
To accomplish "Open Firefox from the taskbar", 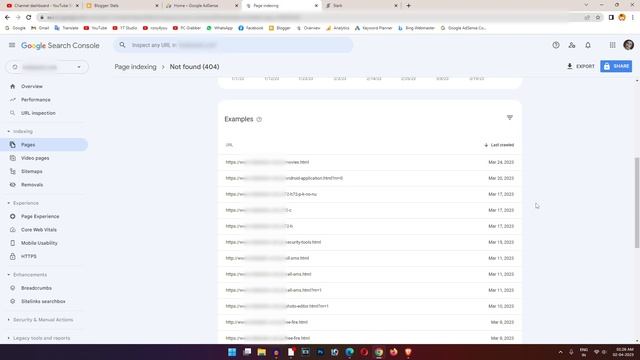I will click(393, 352).
